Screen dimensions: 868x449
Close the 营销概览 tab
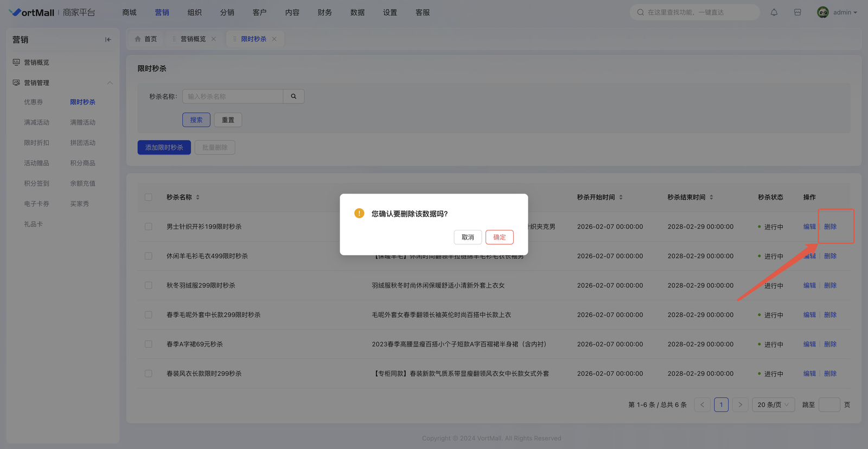click(214, 39)
